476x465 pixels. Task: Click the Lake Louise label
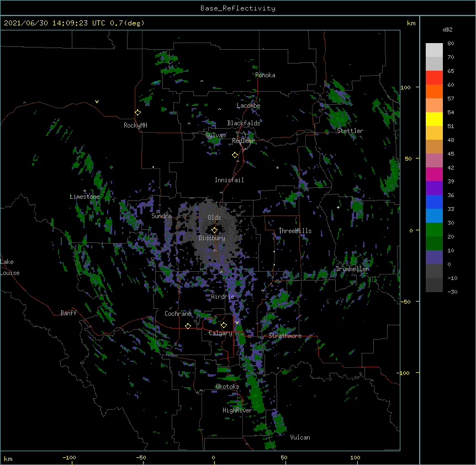10,267
